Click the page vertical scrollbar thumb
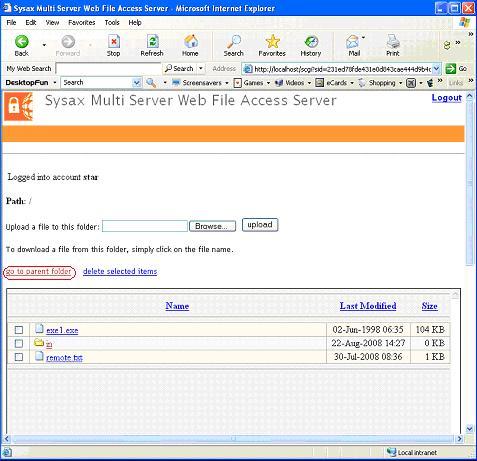 (x=470, y=183)
